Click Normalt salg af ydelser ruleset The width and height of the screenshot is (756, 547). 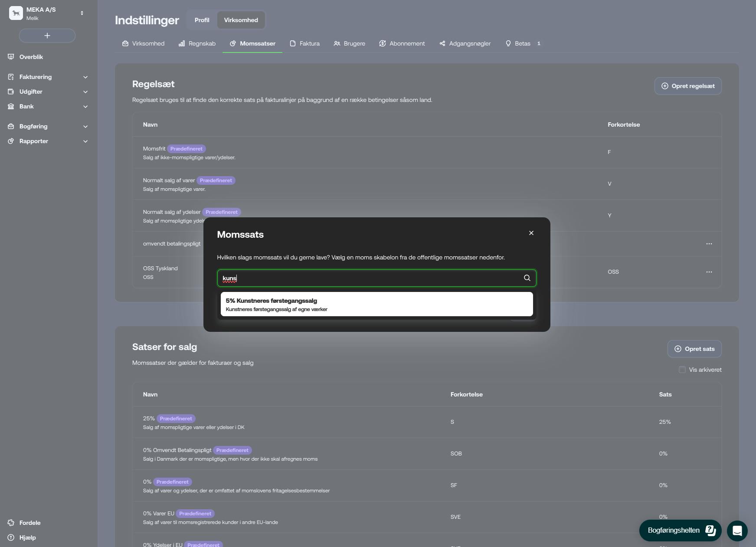[x=172, y=212]
